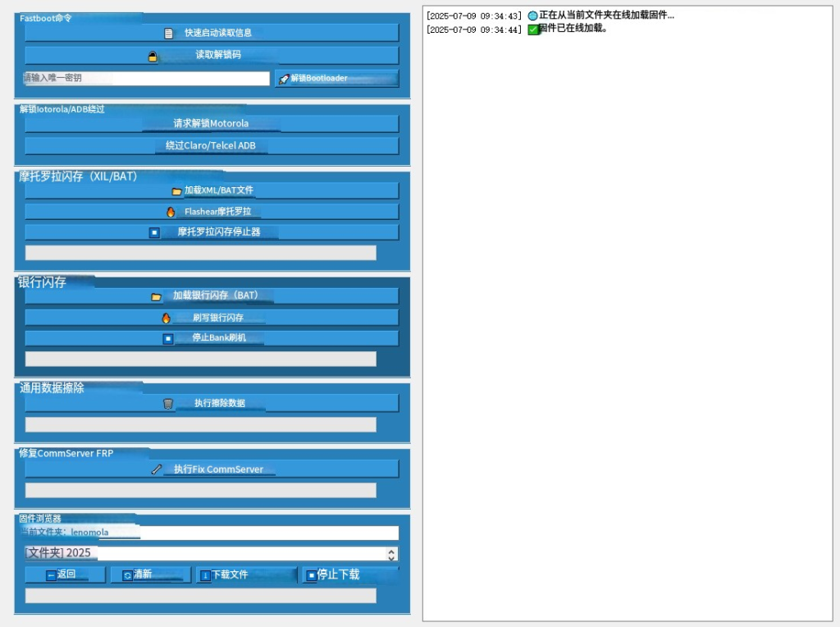Click the flame icon on 刷写银行闪存
Image resolution: width=840 pixels, height=627 pixels.
[x=167, y=318]
